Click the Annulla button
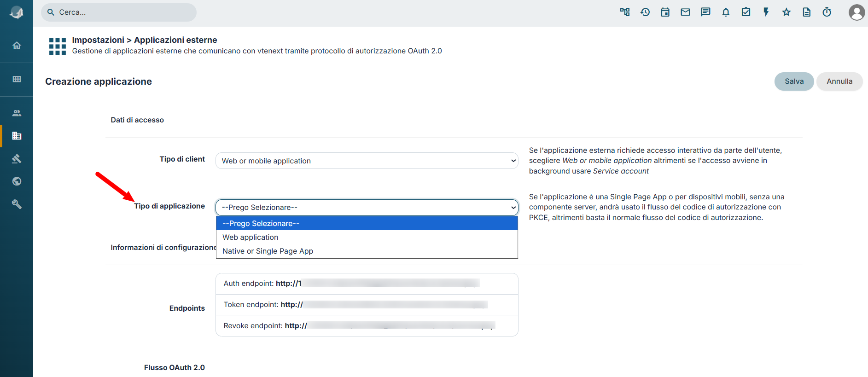This screenshot has height=377, width=868. click(x=839, y=81)
